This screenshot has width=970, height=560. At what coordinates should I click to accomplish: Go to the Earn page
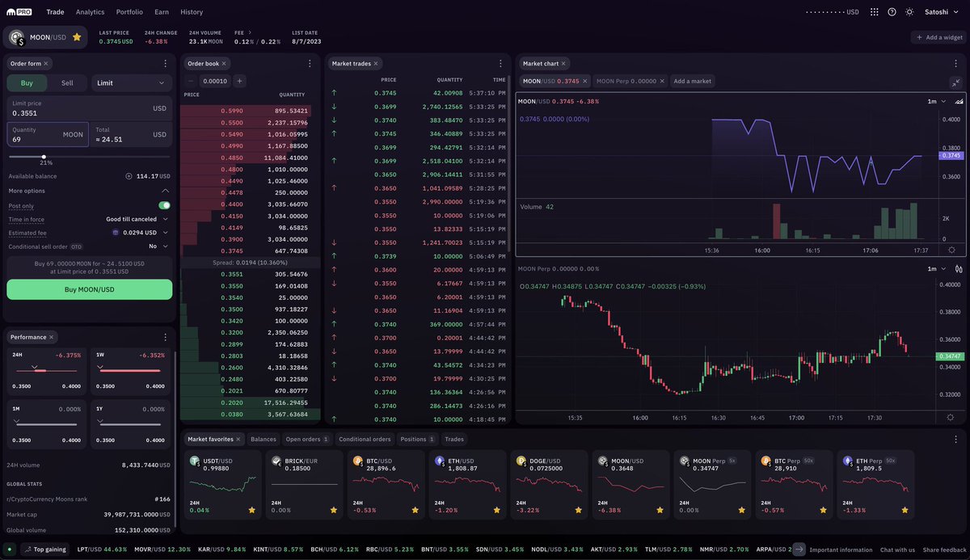[162, 12]
